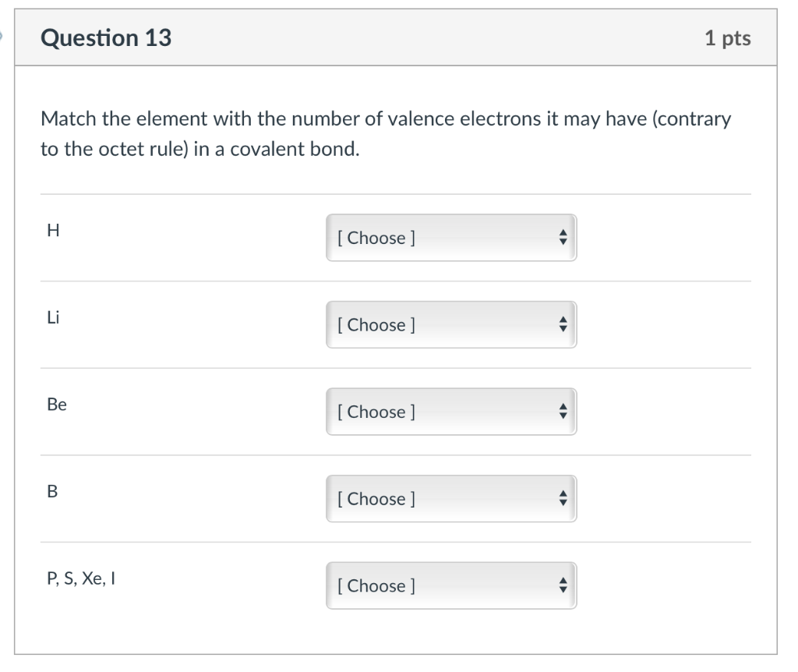Click the [Choose] text in B's selector
The width and height of the screenshot is (798, 672).
[x=377, y=500]
